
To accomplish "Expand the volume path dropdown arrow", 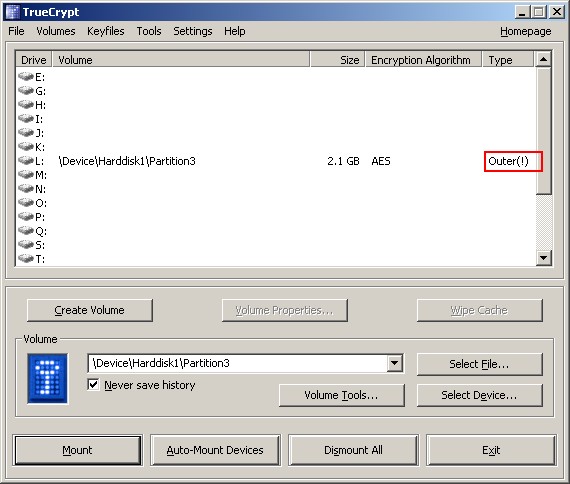I will coord(394,363).
